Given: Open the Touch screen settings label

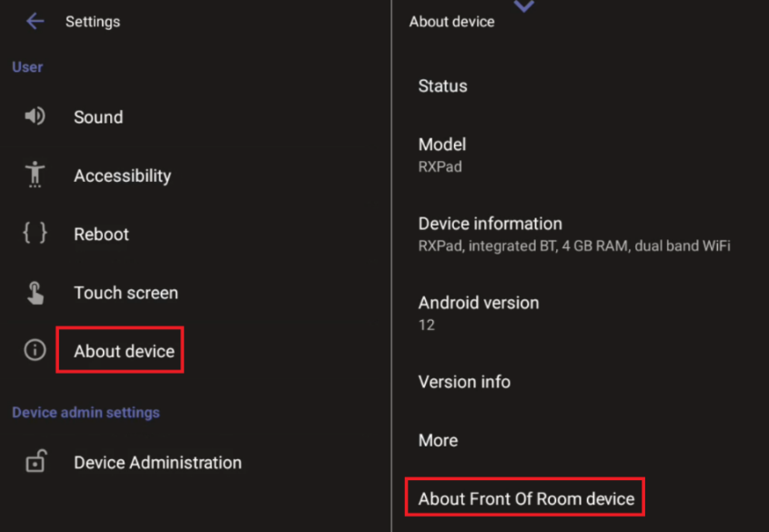Looking at the screenshot, I should 126,293.
